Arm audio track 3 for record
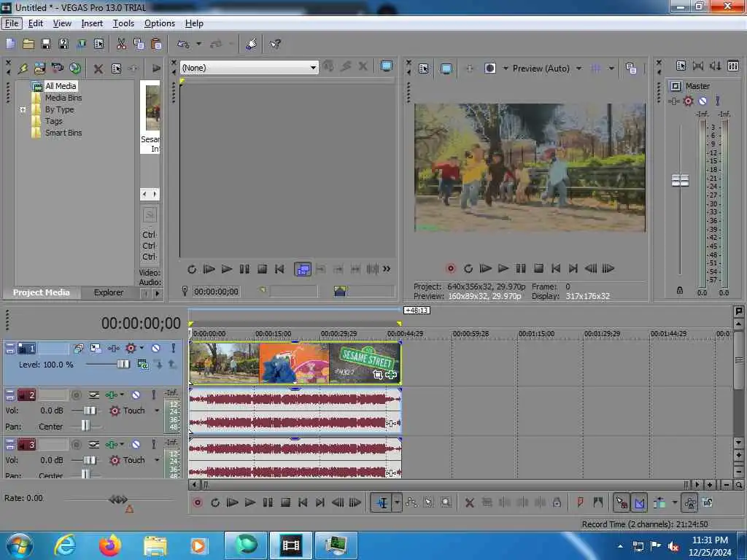 pos(76,444)
